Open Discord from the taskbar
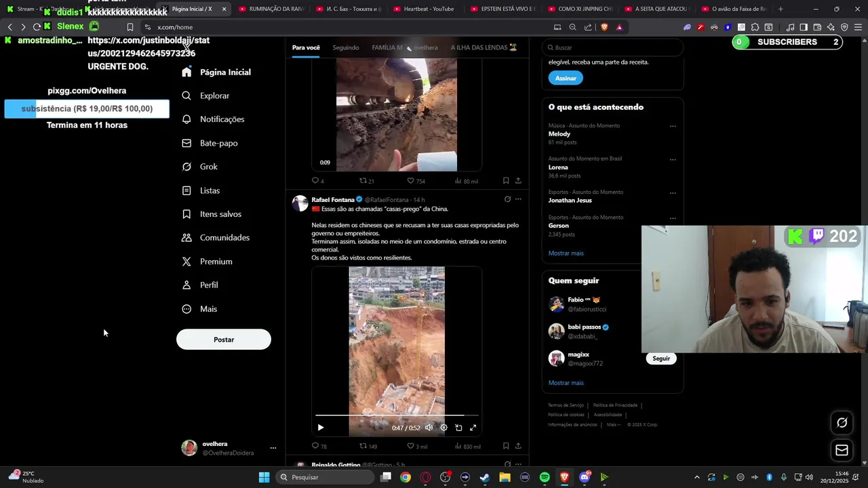This screenshot has height=488, width=868. (x=585, y=477)
